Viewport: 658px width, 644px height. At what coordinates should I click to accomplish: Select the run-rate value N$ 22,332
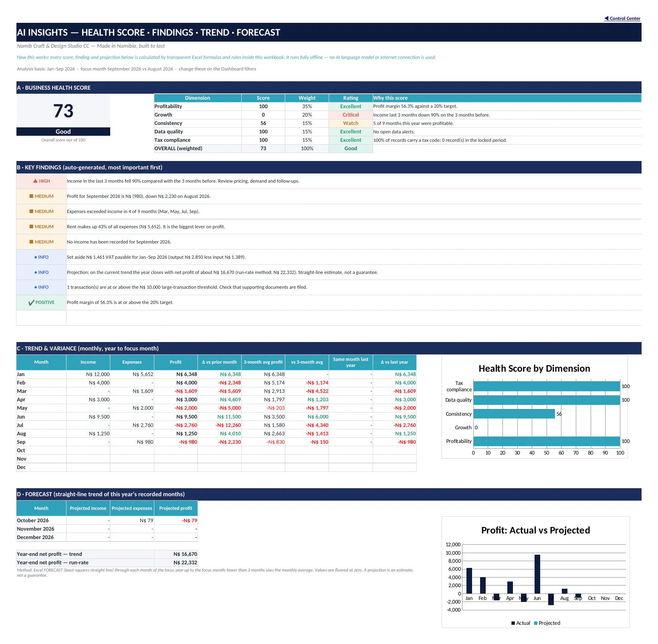pyautogui.click(x=176, y=563)
